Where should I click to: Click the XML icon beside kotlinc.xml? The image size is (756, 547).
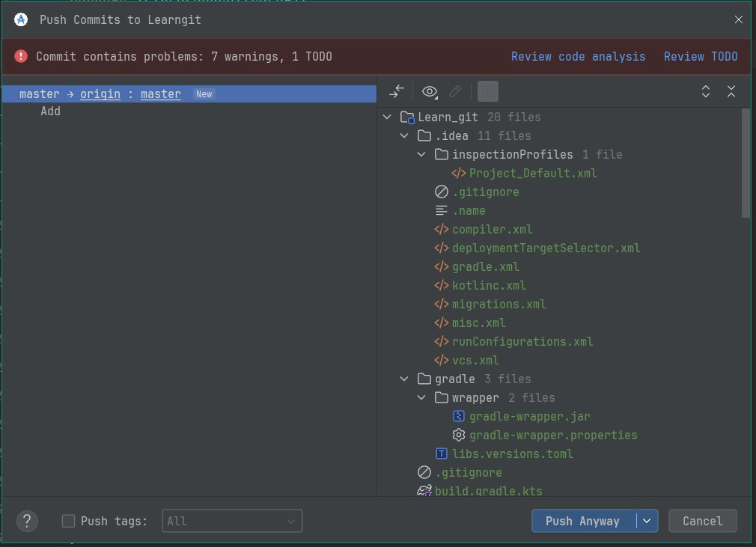(x=441, y=286)
